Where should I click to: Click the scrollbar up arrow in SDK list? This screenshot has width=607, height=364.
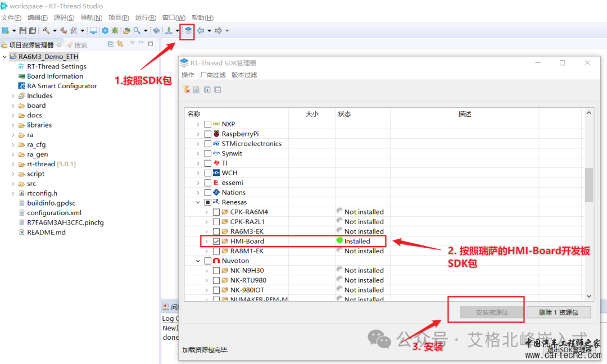click(x=589, y=113)
